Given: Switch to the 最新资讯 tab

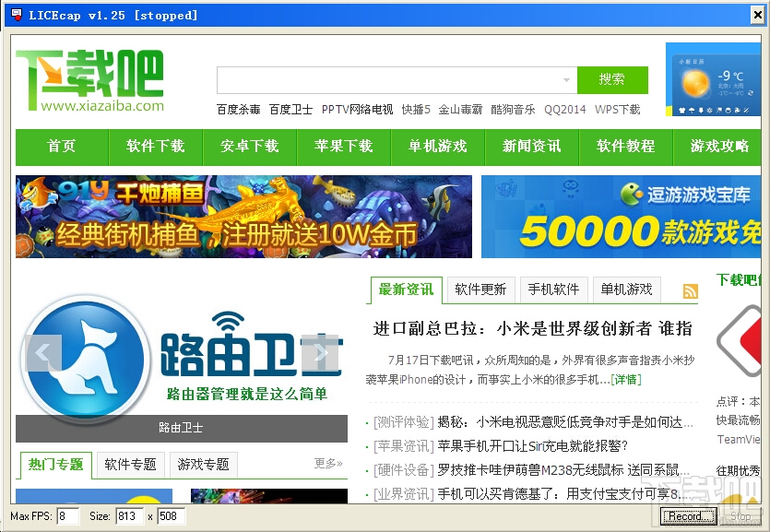Looking at the screenshot, I should click(406, 290).
